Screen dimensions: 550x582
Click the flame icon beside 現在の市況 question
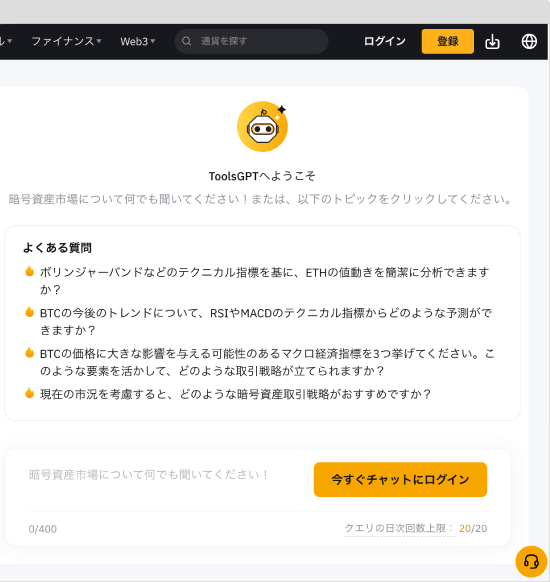pos(29,393)
